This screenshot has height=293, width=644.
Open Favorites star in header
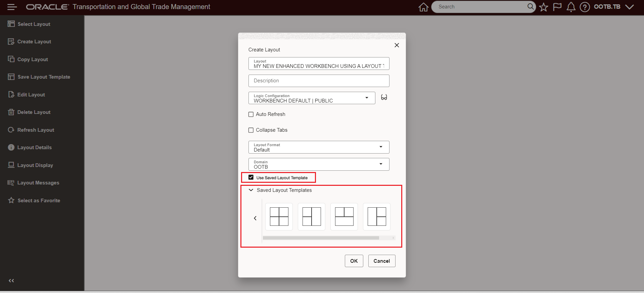pos(544,7)
